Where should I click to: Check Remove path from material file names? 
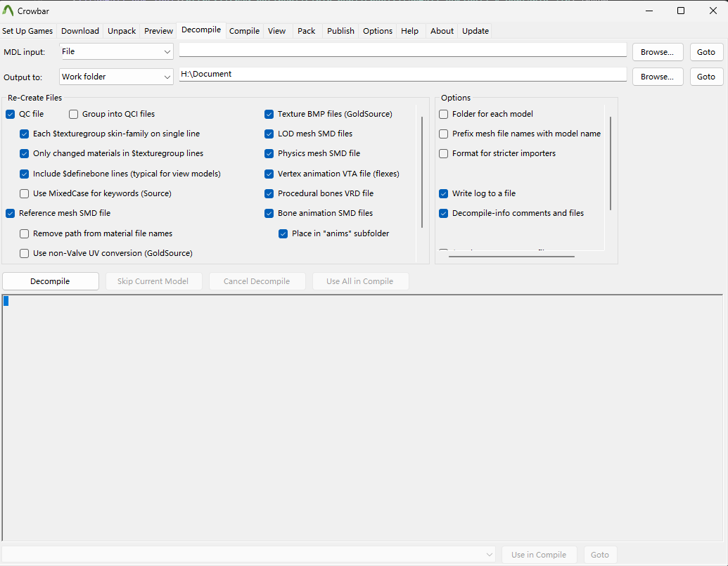[25, 233]
